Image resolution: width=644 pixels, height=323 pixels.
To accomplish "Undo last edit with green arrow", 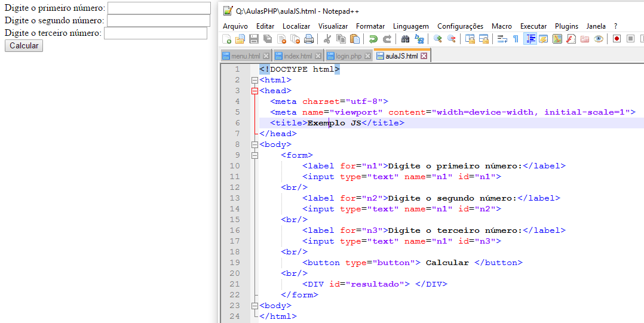I will 373,39.
